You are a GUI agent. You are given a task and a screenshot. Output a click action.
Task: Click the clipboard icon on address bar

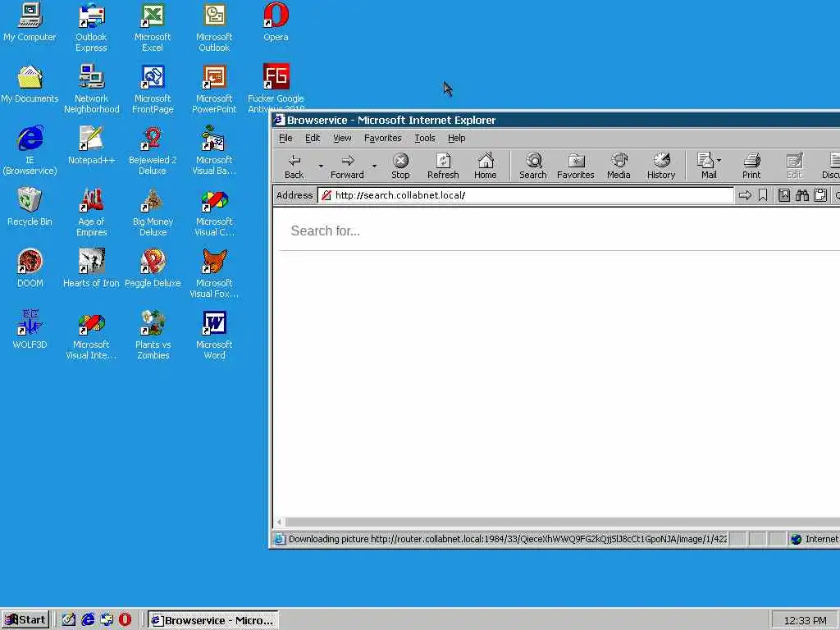820,195
